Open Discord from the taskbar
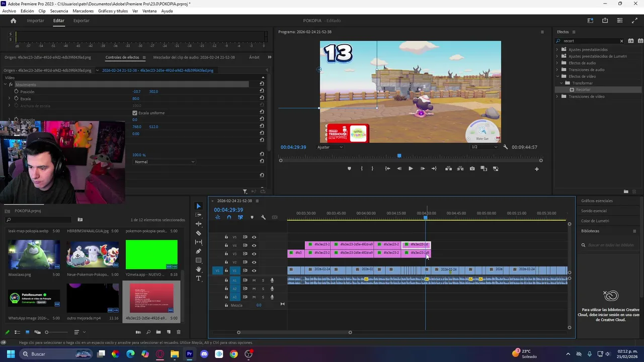The height and width of the screenshot is (362, 644). pyautogui.click(x=204, y=354)
